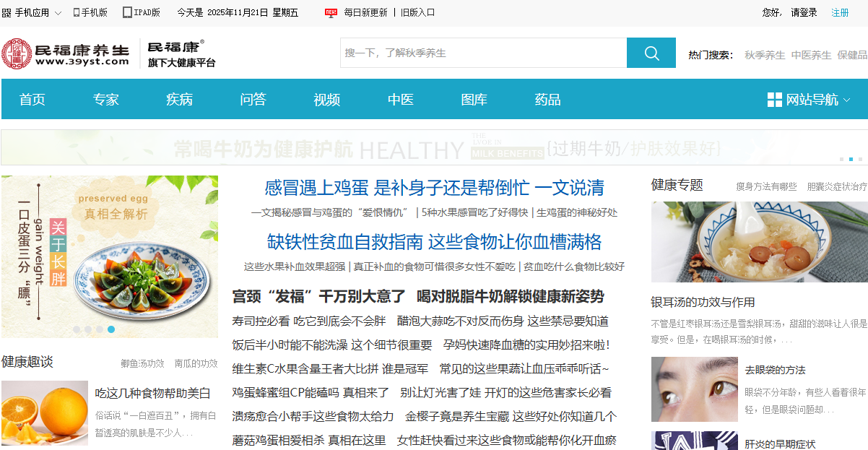Select the fourth dot of the preserved egg carousel
Screen dimensions: 868x450
pyautogui.click(x=111, y=329)
